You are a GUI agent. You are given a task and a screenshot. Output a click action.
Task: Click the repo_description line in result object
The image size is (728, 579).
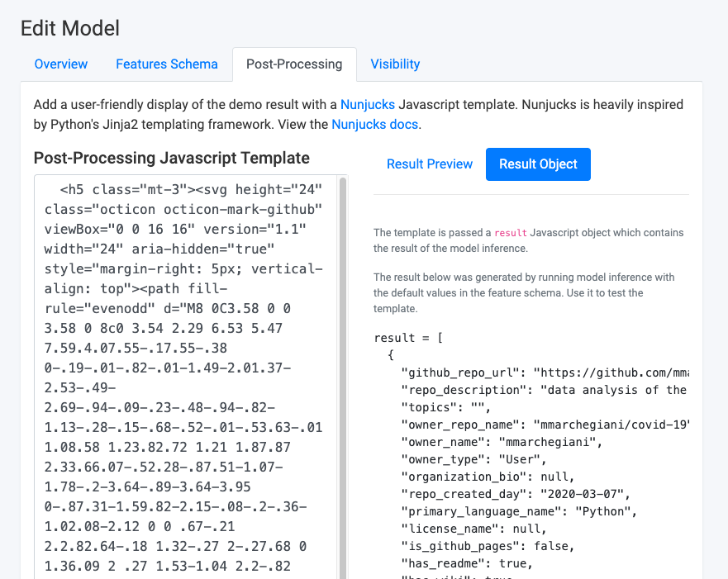point(545,390)
